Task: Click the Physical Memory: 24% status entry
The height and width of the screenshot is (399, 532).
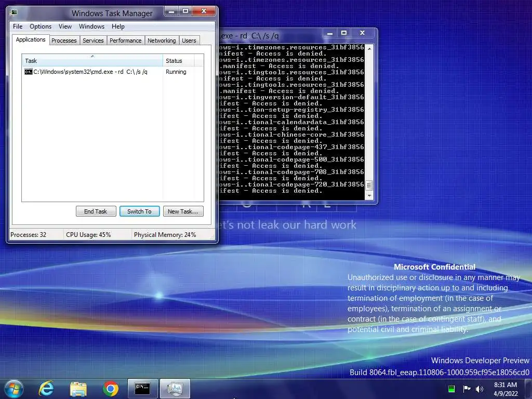Action: (165, 234)
